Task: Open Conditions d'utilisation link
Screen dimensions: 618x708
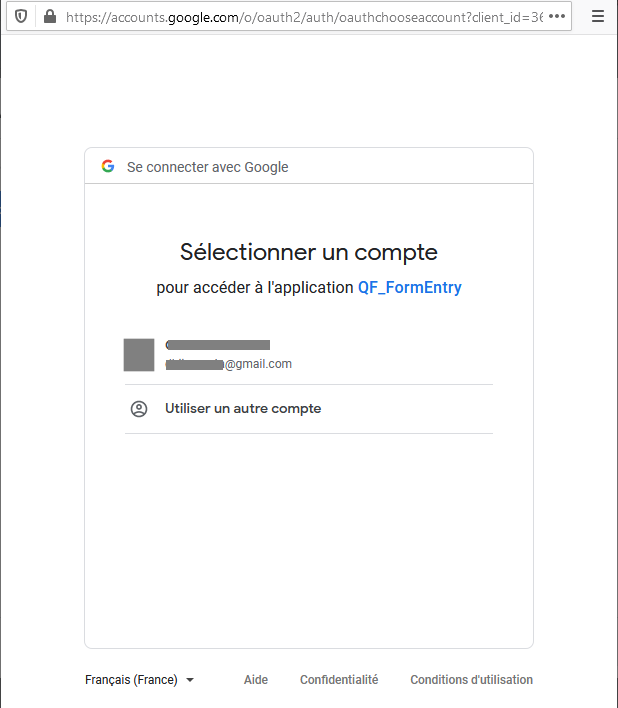Action: (x=471, y=680)
